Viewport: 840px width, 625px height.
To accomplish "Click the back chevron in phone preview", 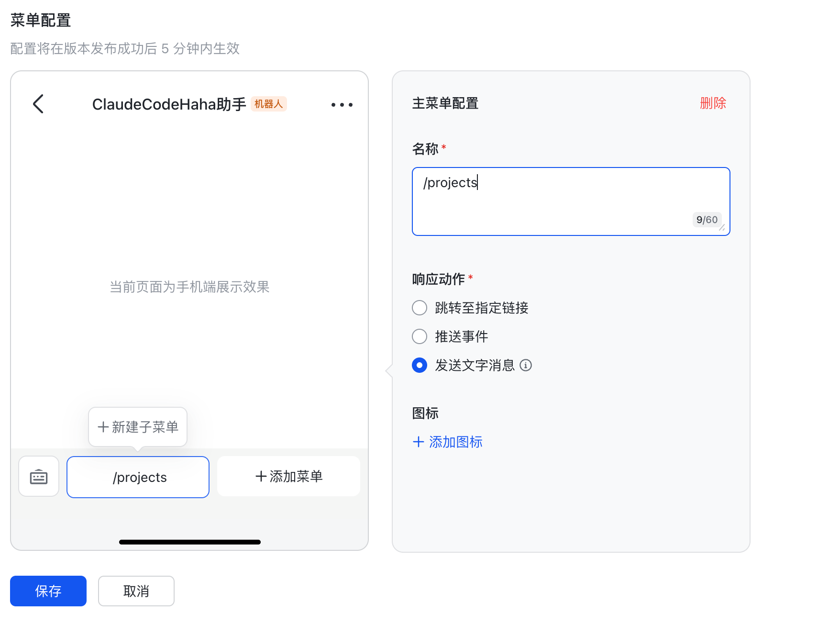I will click(x=38, y=104).
